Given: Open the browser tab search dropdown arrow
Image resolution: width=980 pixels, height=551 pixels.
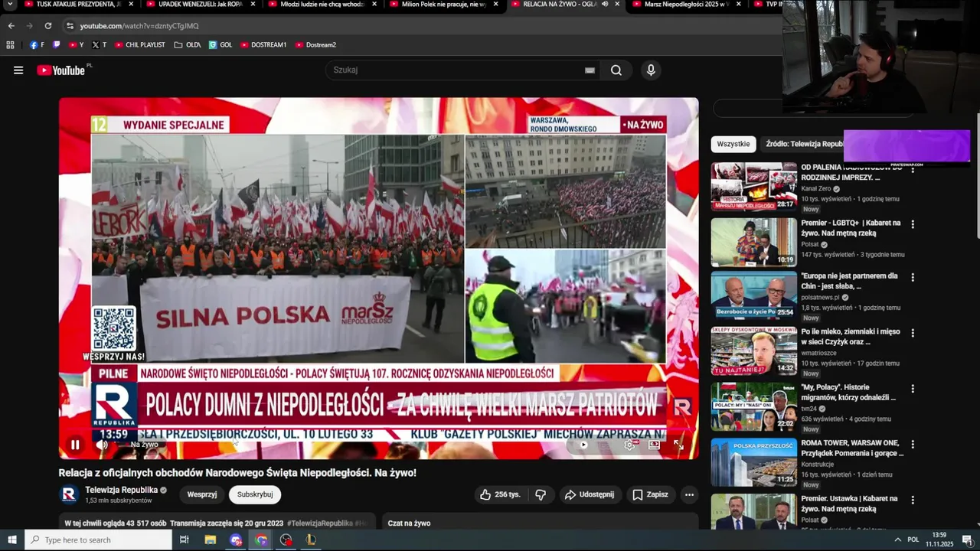Looking at the screenshot, I should click(9, 5).
